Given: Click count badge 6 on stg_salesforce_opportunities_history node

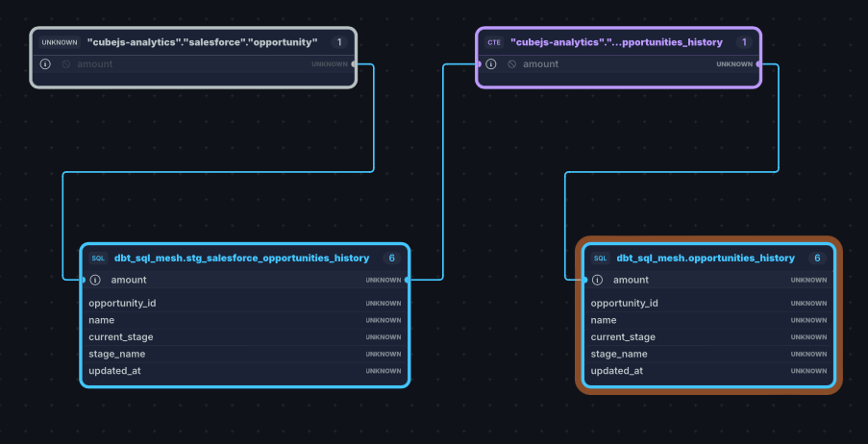Looking at the screenshot, I should point(391,258).
